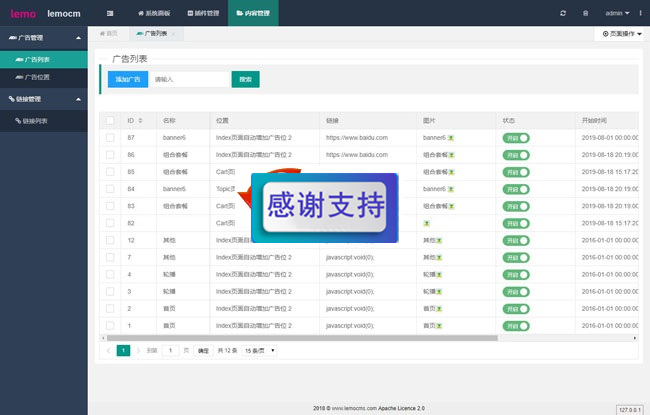Click the lemocm site title
650x415 pixels.
tap(64, 14)
